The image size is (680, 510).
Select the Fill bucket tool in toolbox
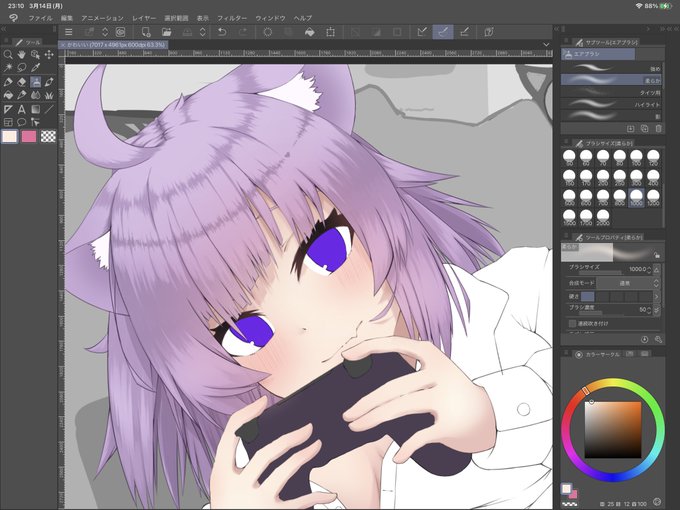coord(8,95)
